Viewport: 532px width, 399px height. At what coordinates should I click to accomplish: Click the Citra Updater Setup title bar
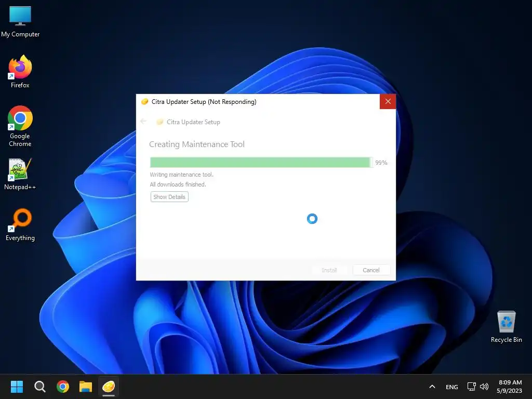[x=258, y=101]
